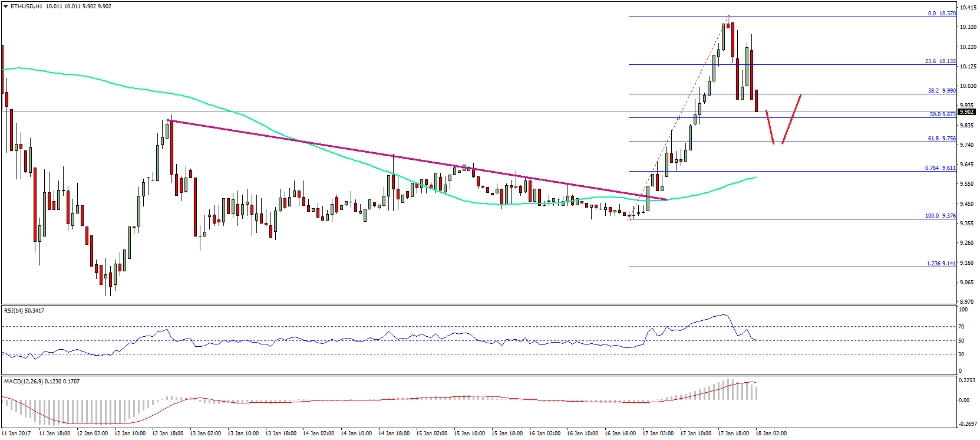Click the small triangle beside ETHUSD,H1
Screen dimensions: 980x440
coord(5,6)
